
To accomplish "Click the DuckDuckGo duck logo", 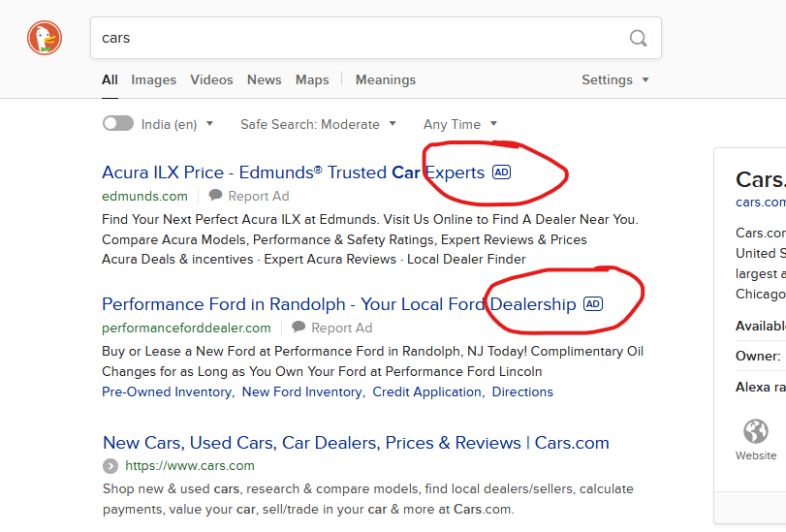I will (x=45, y=38).
